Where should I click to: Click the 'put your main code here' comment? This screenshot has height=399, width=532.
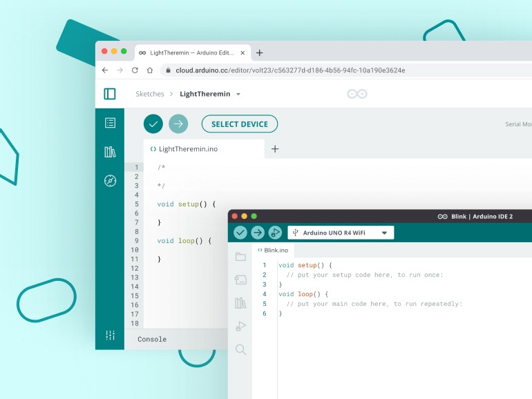click(x=374, y=304)
